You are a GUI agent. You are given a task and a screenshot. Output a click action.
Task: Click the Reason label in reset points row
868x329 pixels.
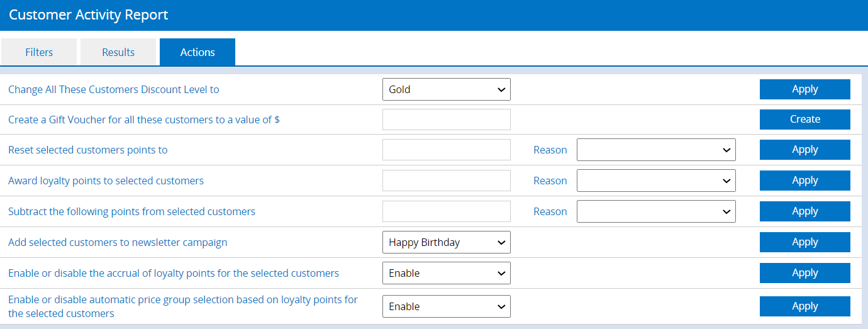click(550, 150)
